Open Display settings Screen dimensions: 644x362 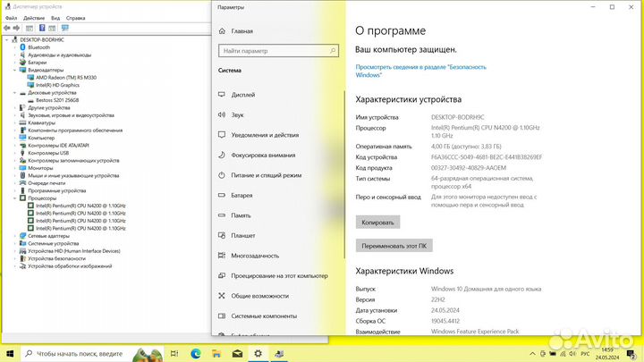pos(243,95)
